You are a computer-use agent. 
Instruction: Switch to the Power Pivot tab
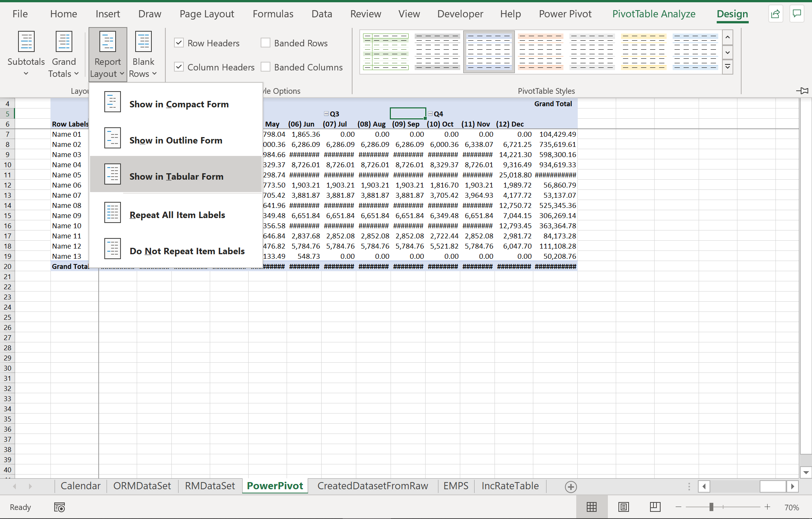tap(565, 14)
